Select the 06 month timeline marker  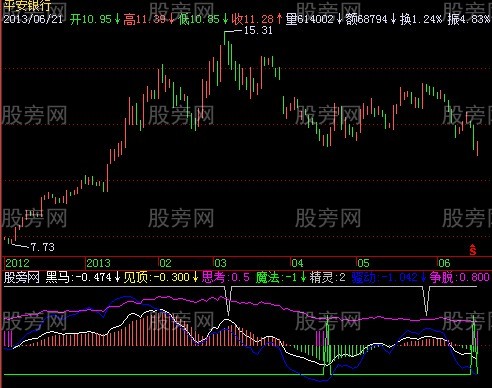pos(444,263)
